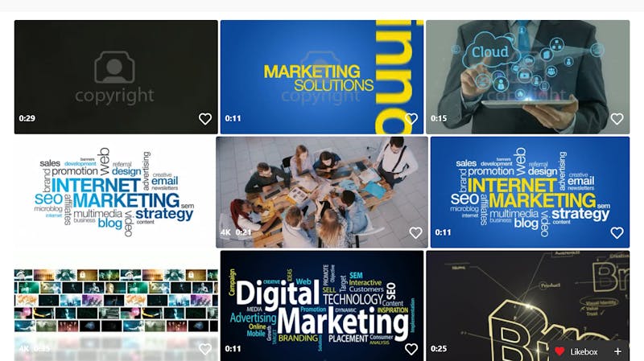Like the dark copyright video thumbnail
Image resolution: width=644 pixels, height=361 pixels.
click(205, 118)
